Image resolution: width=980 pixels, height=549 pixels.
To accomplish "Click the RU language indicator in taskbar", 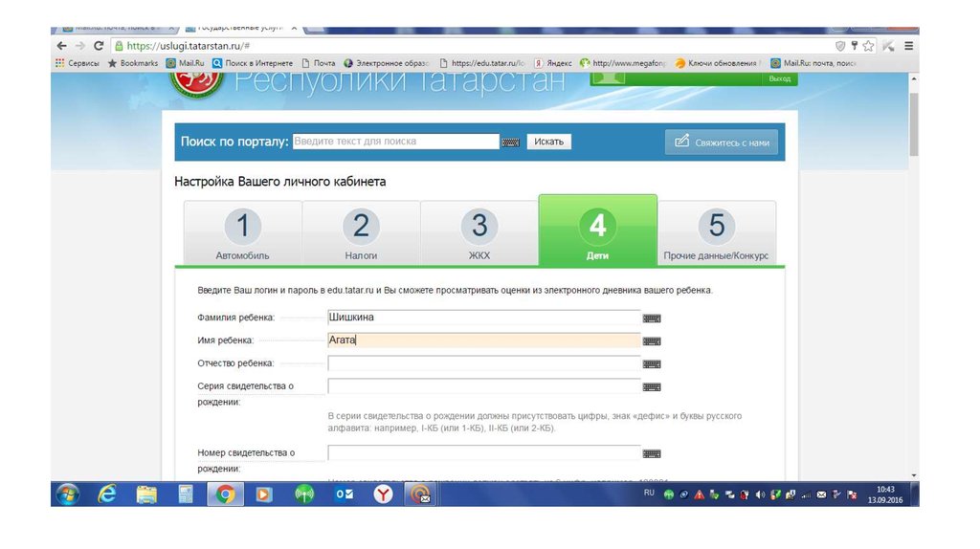I will [x=649, y=492].
